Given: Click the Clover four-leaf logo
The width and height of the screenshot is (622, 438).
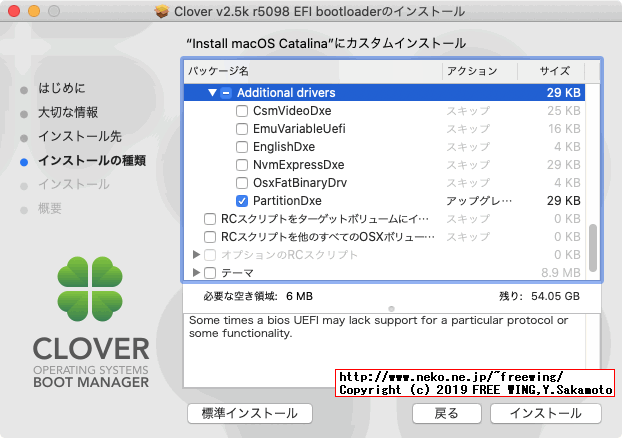Looking at the screenshot, I should point(90,289).
